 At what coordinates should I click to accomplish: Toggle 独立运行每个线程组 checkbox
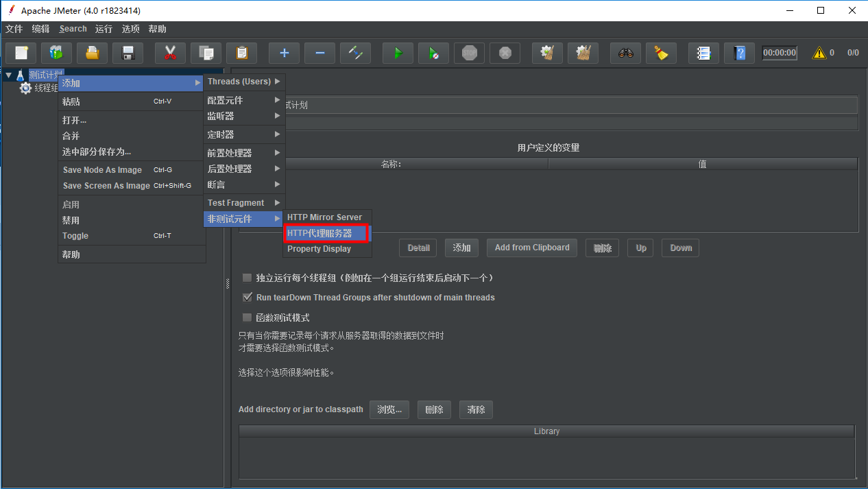pyautogui.click(x=248, y=278)
